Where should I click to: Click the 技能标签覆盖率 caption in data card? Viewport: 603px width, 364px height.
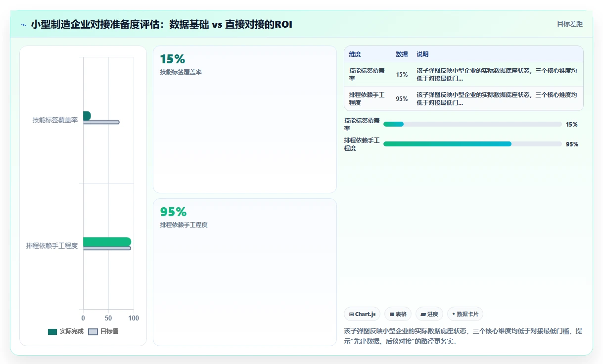point(181,72)
